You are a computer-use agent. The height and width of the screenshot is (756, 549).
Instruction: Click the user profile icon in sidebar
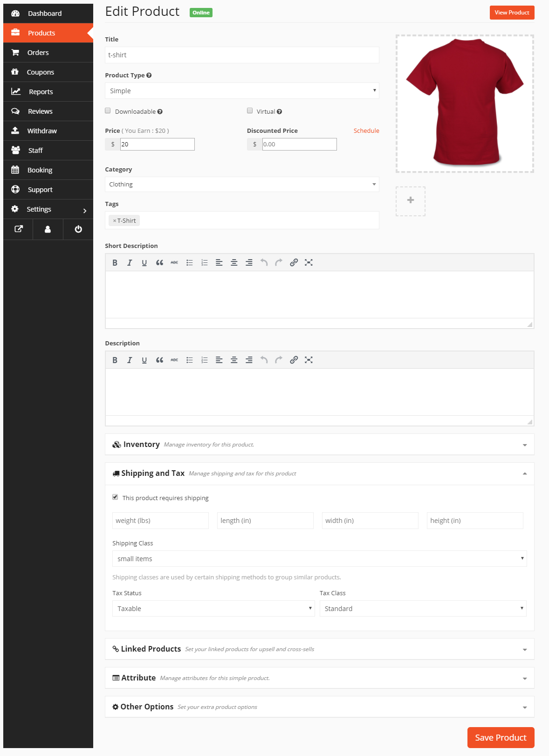click(x=48, y=229)
